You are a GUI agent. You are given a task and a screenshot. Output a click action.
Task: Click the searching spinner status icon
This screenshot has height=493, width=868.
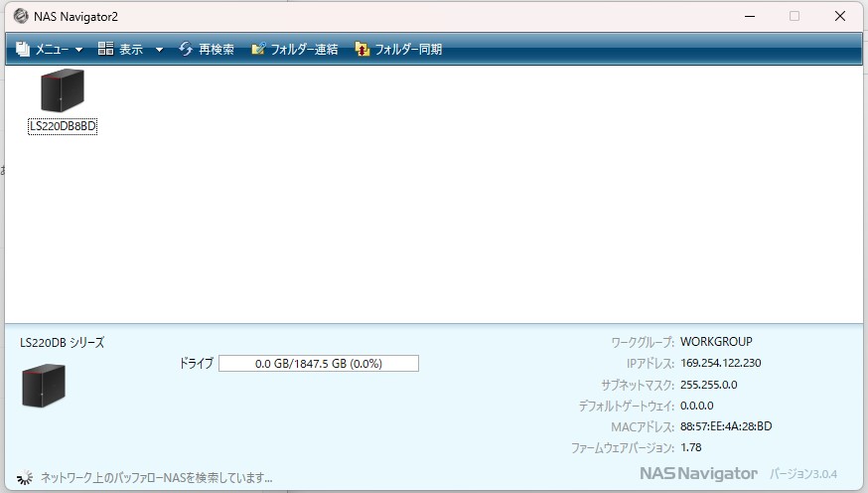tap(25, 477)
